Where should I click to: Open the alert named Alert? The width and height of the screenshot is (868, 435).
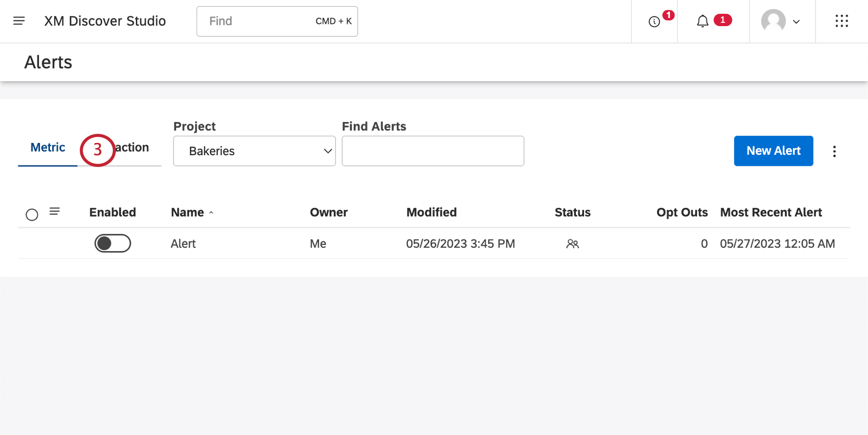tap(183, 244)
